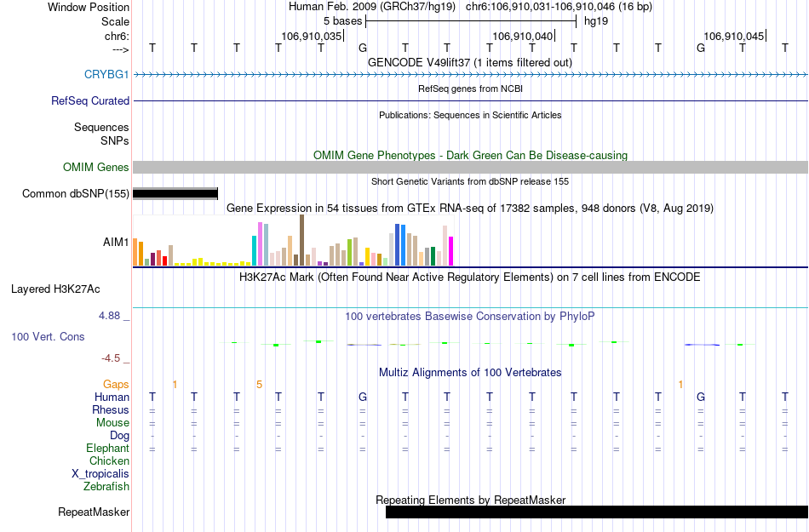809x532 pixels.
Task: Open the RepeatMasker track label
Action: point(94,512)
